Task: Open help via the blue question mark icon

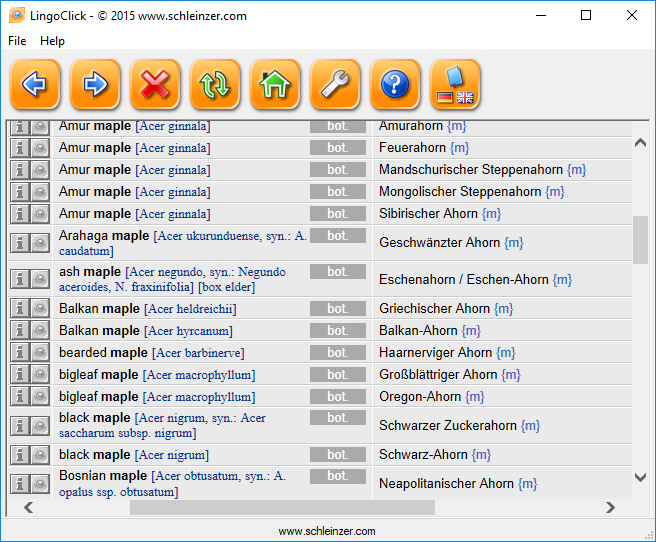Action: pos(395,84)
